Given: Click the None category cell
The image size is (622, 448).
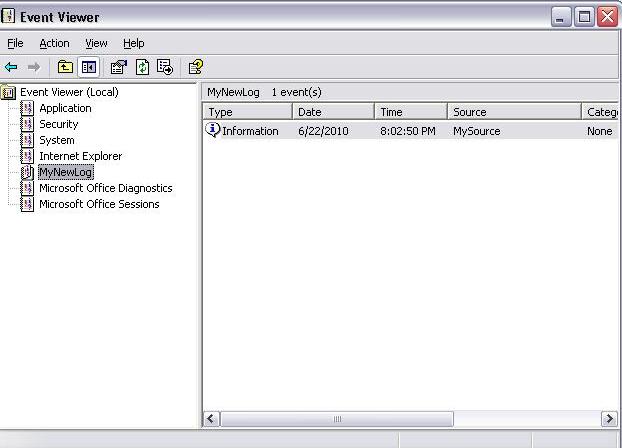Looking at the screenshot, I should (600, 131).
